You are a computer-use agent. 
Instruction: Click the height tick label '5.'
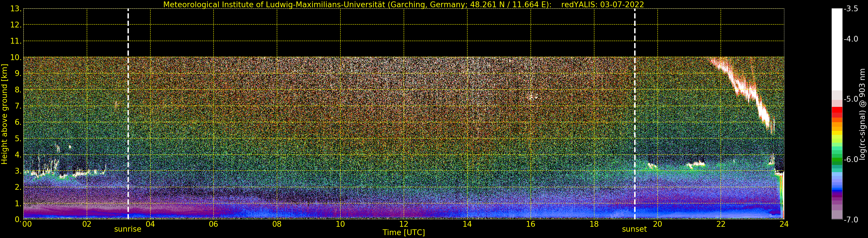tap(18, 138)
